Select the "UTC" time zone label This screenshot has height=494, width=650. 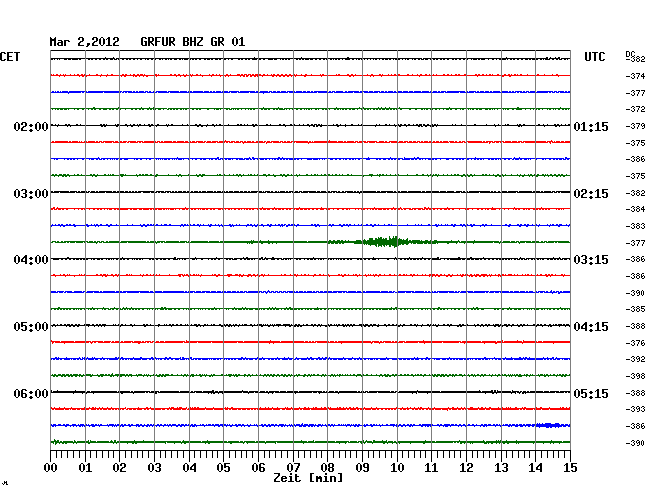coord(595,57)
